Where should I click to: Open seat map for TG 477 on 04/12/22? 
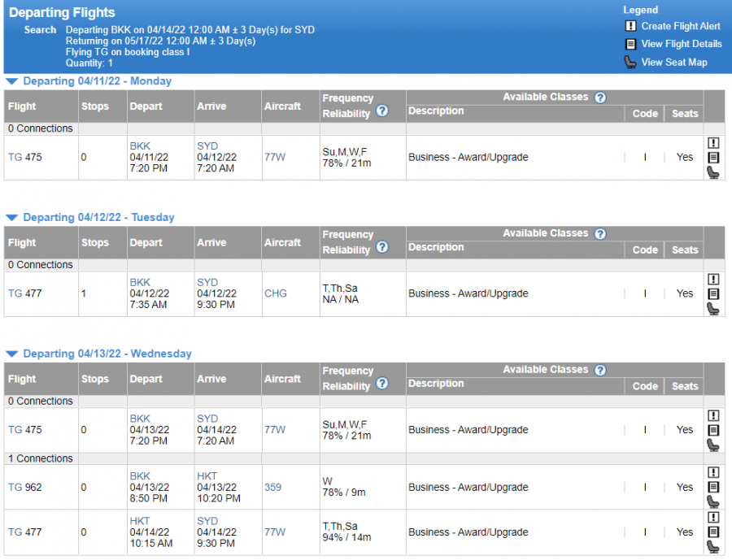(713, 309)
